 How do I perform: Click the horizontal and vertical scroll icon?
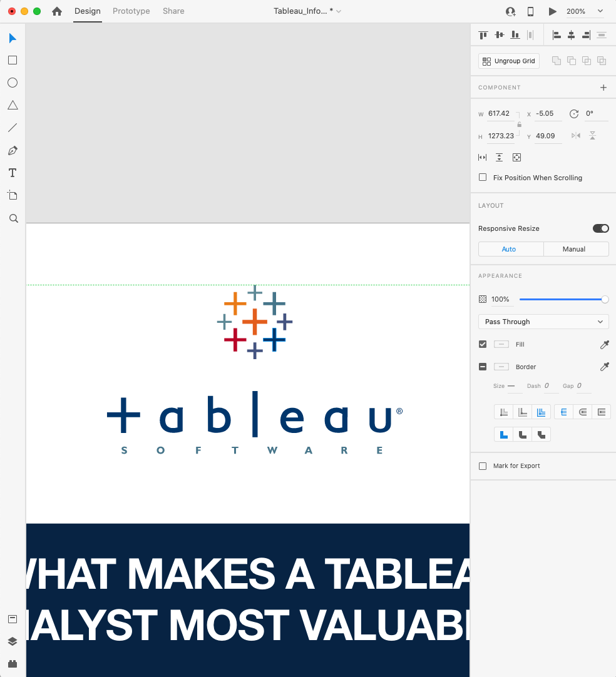[516, 158]
